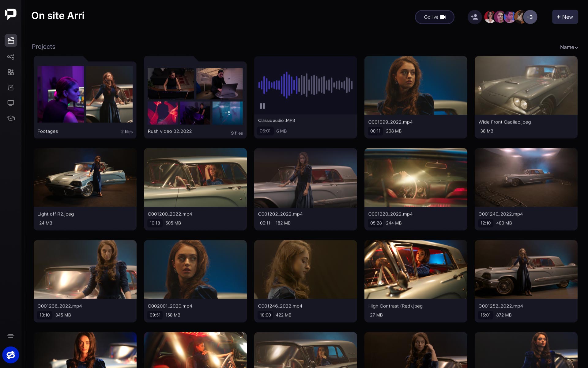Click the Go live button
Screen dimensions: 588x368
coord(435,17)
